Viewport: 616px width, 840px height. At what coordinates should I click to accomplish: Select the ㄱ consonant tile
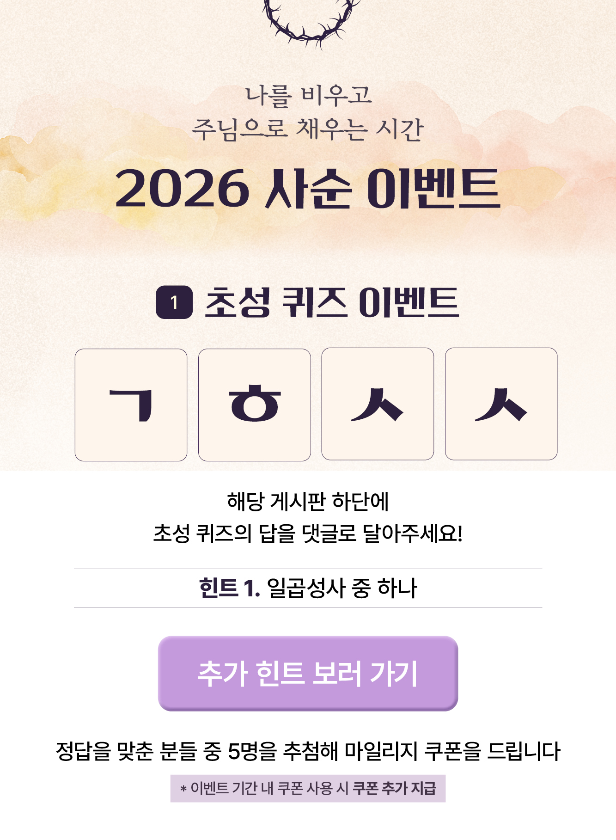(x=131, y=405)
